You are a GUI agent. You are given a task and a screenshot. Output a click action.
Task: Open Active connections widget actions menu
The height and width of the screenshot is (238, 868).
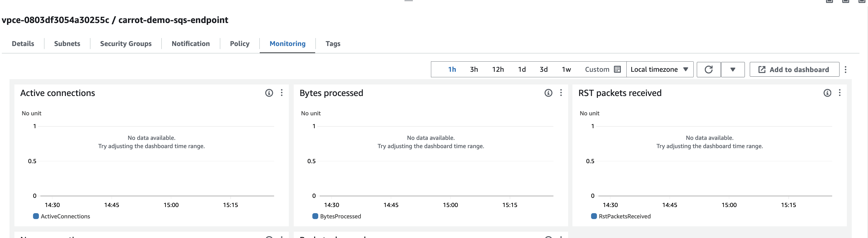(x=282, y=93)
